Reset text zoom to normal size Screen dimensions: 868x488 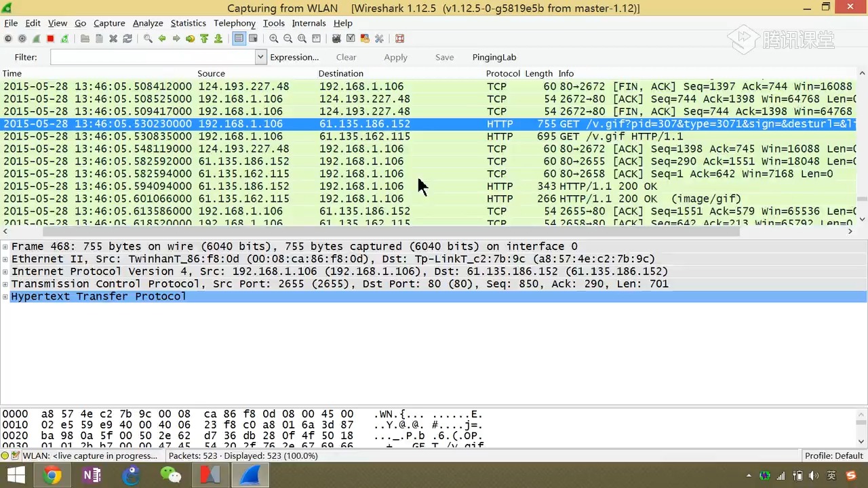click(302, 39)
